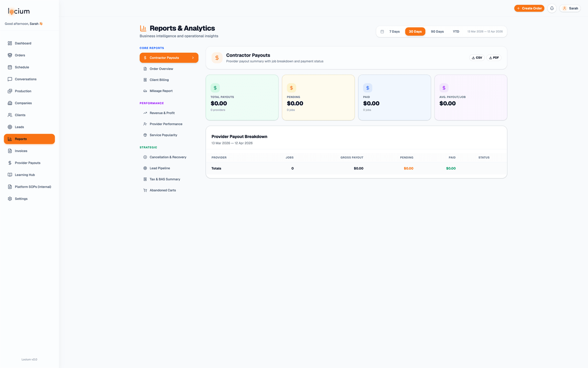Click the Pending summary card
The image size is (588, 368).
click(x=318, y=98)
